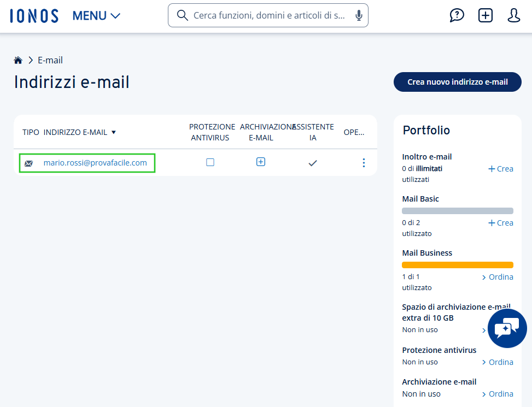532x407 pixels.
Task: Go to home via breadcrumb house icon
Action: click(18, 60)
